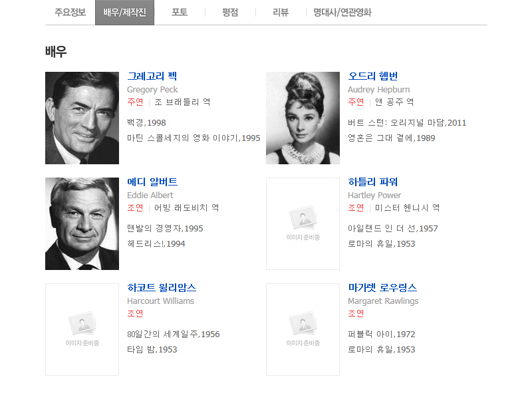Screen dimensions: 532x399
Task: Open 헤드리스!,1994
Action: tap(156, 244)
